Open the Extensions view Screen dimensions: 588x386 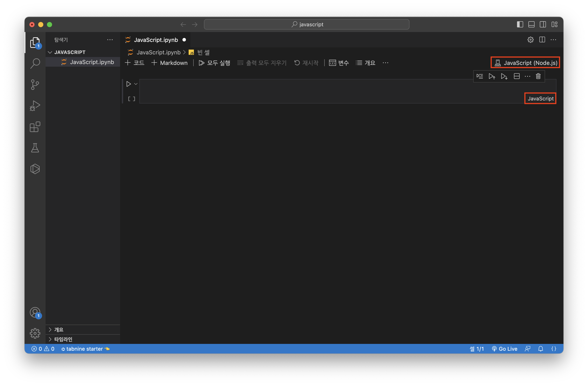coord(35,127)
